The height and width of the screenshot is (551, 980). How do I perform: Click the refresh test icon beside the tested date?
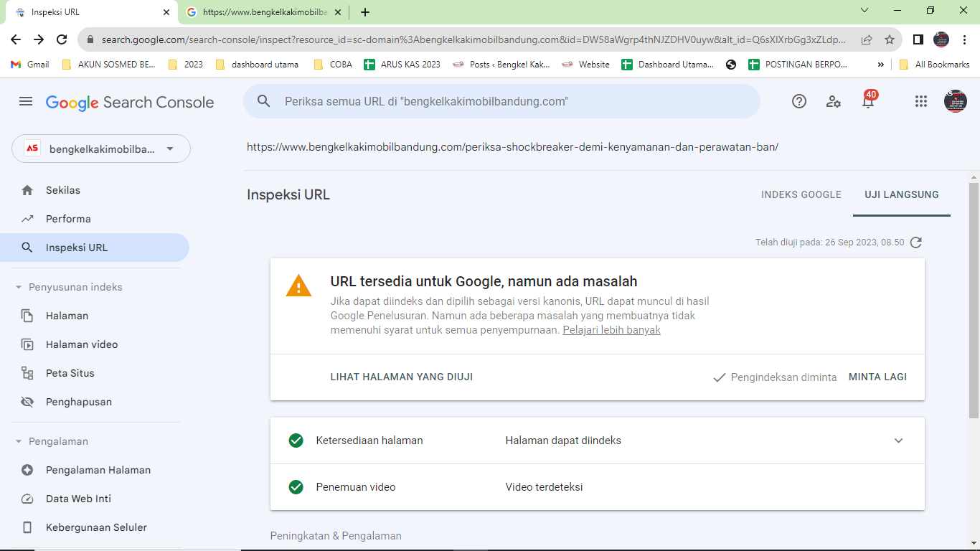click(x=915, y=242)
